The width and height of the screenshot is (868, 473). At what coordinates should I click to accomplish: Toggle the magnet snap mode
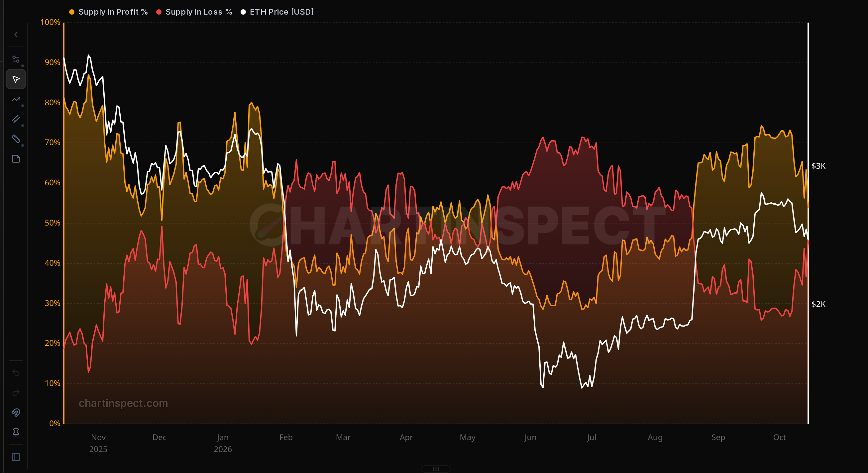[x=16, y=412]
